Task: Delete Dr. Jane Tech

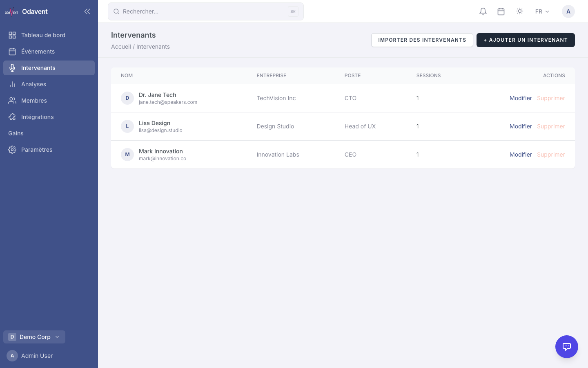Action: point(551,98)
